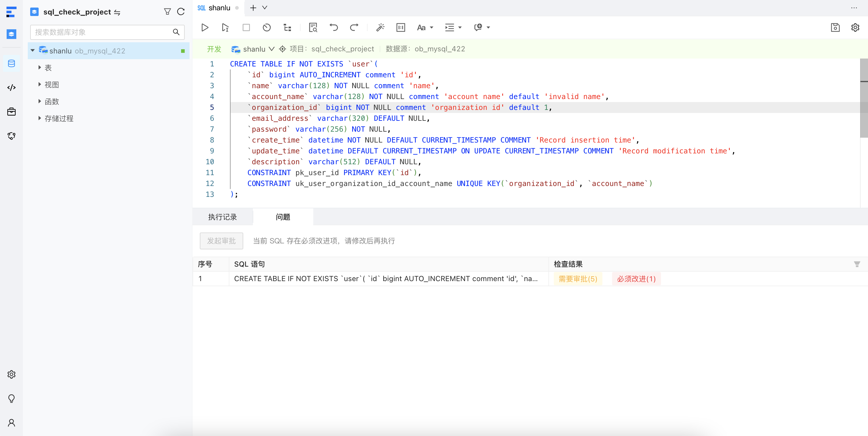Expand the 视图 tree node

tap(40, 84)
